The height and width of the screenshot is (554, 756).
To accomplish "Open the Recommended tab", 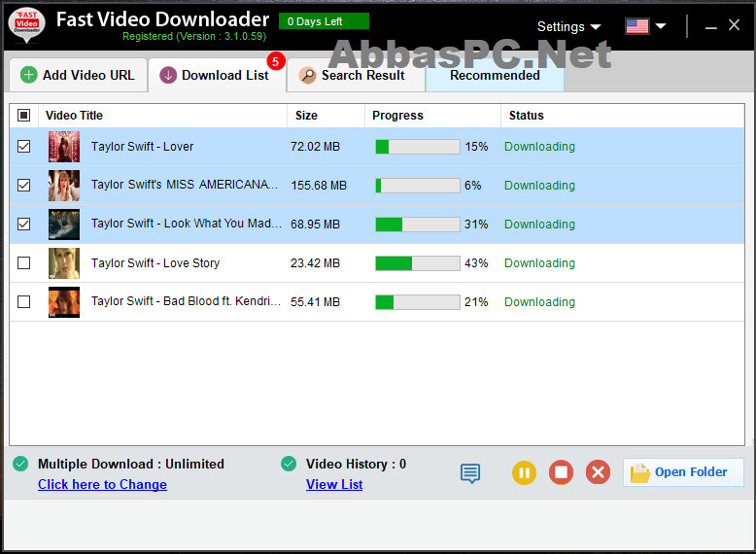I will (x=495, y=75).
